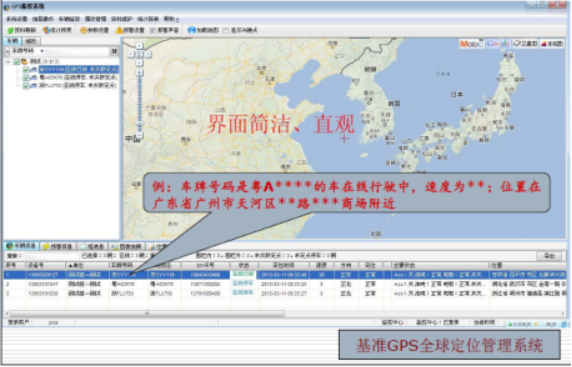Switch to the alarm info bottom tab
Viewport: 572px width, 367px height.
pyautogui.click(x=58, y=247)
